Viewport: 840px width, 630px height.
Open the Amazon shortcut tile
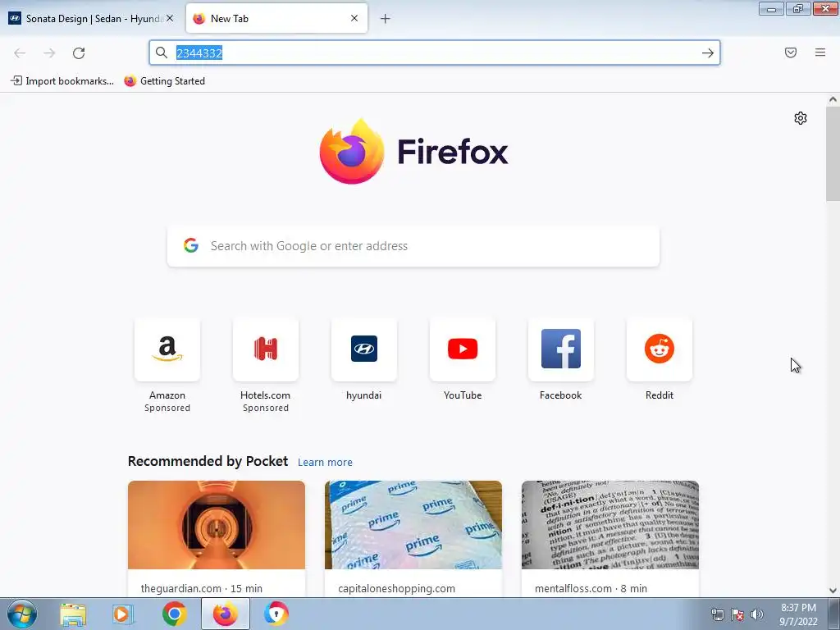pyautogui.click(x=167, y=349)
